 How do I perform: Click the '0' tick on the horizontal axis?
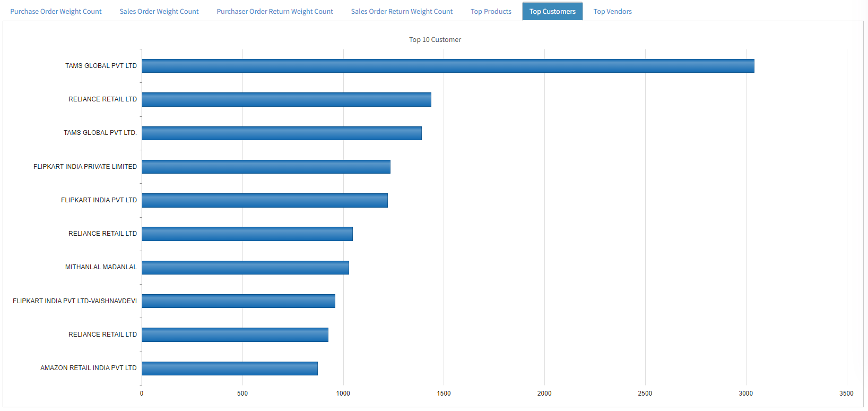click(x=142, y=393)
